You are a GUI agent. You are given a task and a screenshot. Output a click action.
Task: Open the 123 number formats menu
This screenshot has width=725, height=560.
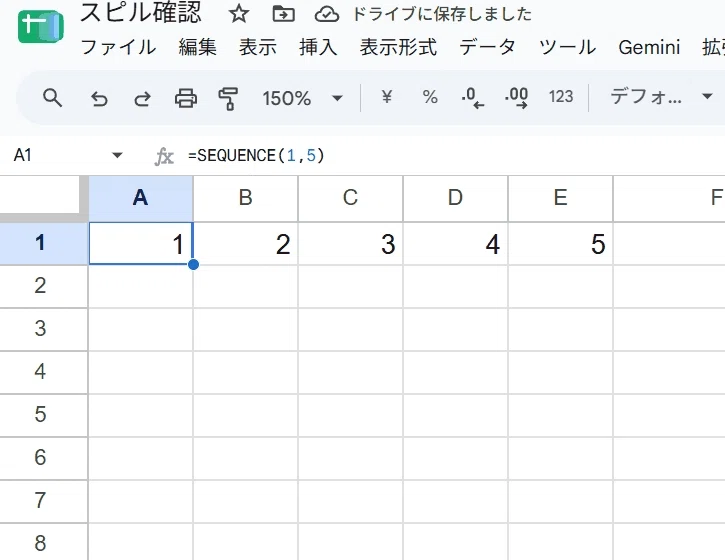point(561,97)
